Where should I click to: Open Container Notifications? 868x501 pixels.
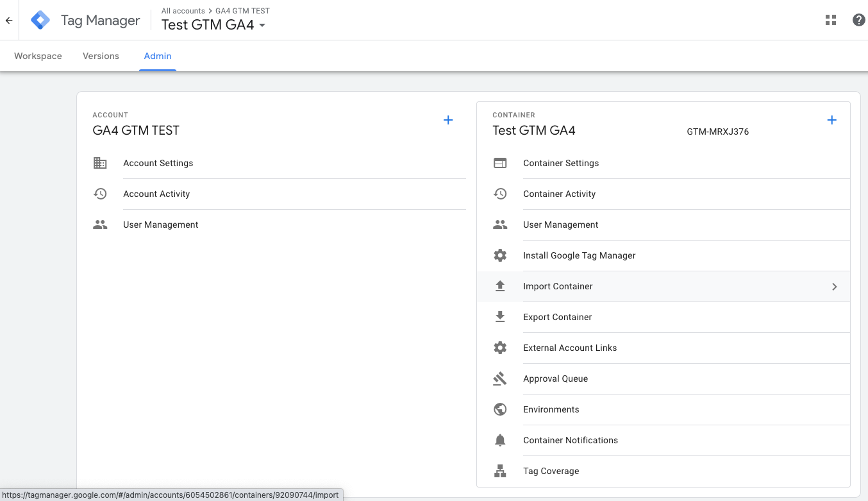[664, 440]
